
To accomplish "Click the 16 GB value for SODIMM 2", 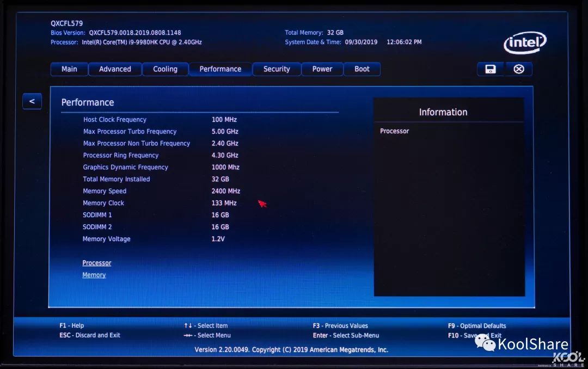I will [220, 227].
